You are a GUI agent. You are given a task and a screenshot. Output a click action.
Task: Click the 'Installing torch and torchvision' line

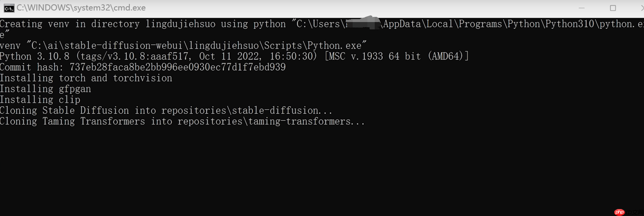pos(86,78)
